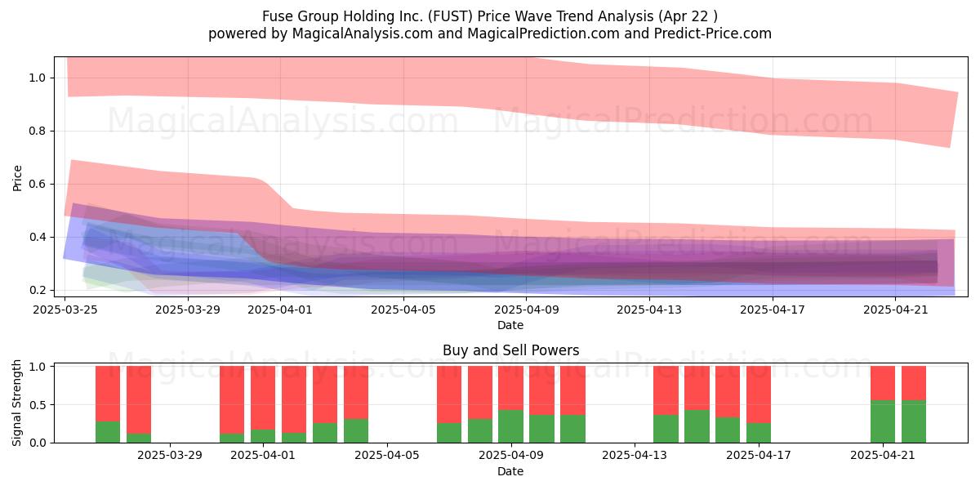
Task: Click the 2025-04-05 date tick under price chart
Action: 404,310
